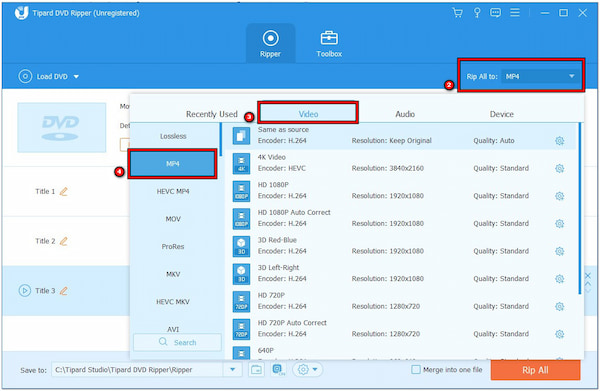Open the shopping cart purchase icon
The width and height of the screenshot is (600, 391).
tap(457, 13)
